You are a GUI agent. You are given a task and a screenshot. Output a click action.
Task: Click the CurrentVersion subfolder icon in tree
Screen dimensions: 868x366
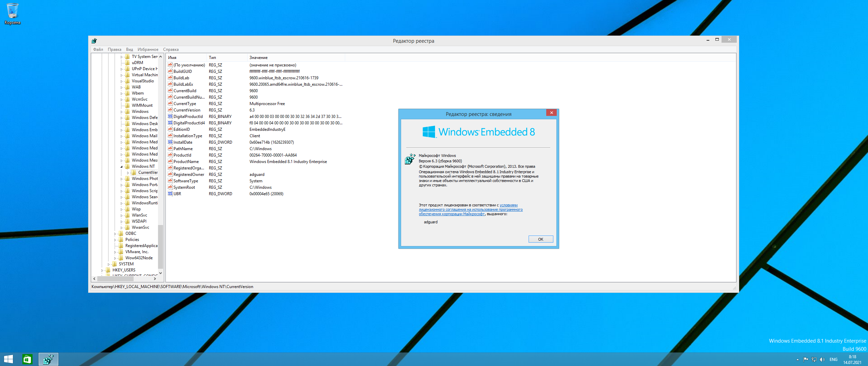pyautogui.click(x=134, y=172)
